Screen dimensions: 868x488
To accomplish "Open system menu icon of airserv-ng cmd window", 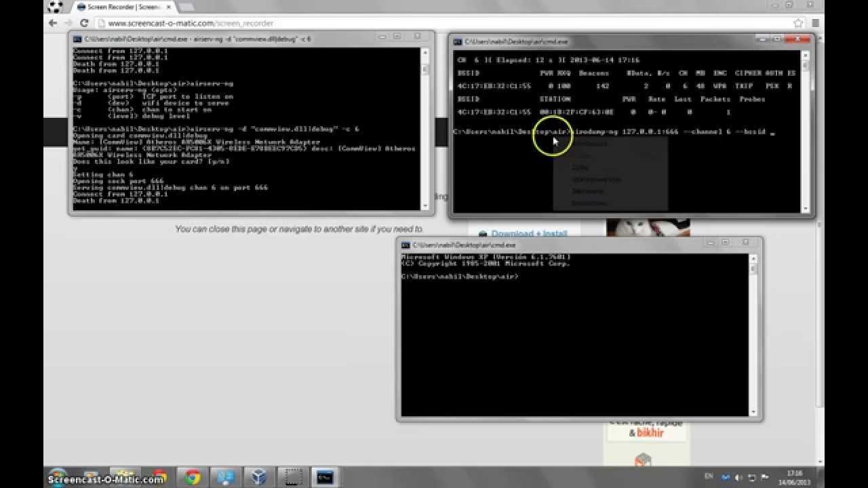I will (x=77, y=39).
